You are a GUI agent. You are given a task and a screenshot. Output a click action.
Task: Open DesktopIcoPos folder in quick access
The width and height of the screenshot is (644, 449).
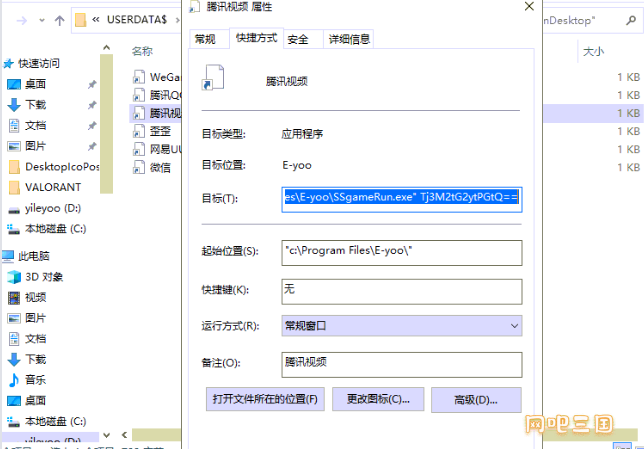point(58,167)
